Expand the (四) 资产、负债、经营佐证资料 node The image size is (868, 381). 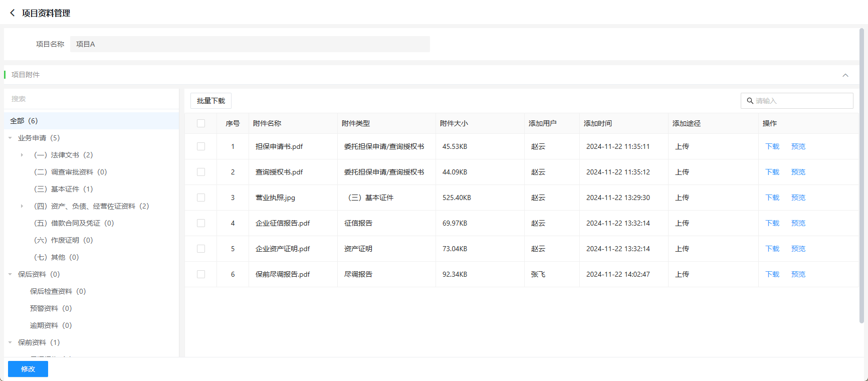click(x=22, y=206)
